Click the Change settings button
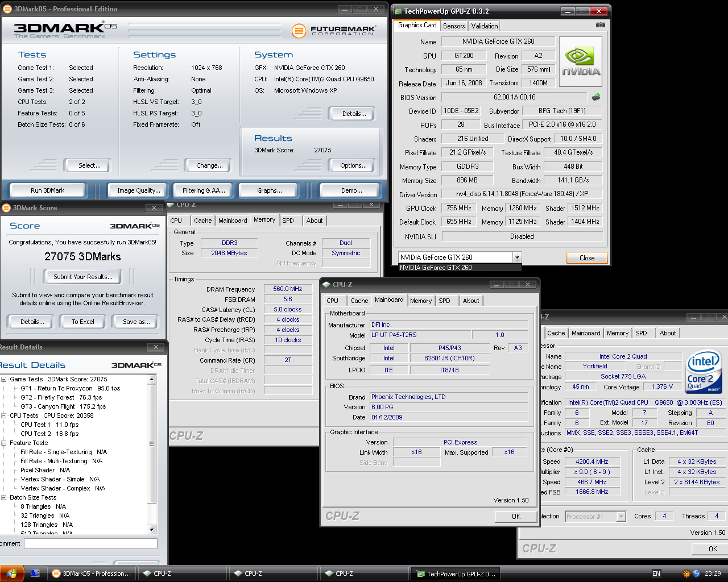 coord(209,165)
